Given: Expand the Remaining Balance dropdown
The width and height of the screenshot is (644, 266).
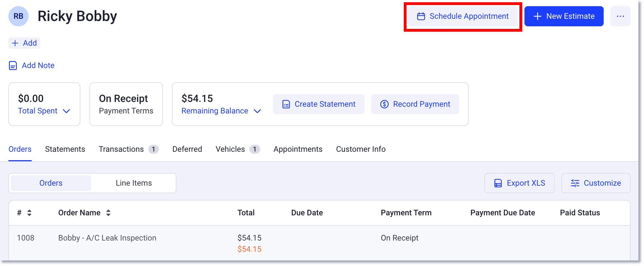Looking at the screenshot, I should [257, 111].
